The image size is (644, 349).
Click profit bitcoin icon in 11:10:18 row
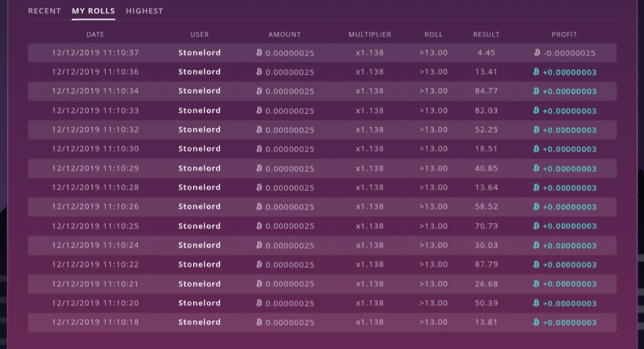point(536,322)
